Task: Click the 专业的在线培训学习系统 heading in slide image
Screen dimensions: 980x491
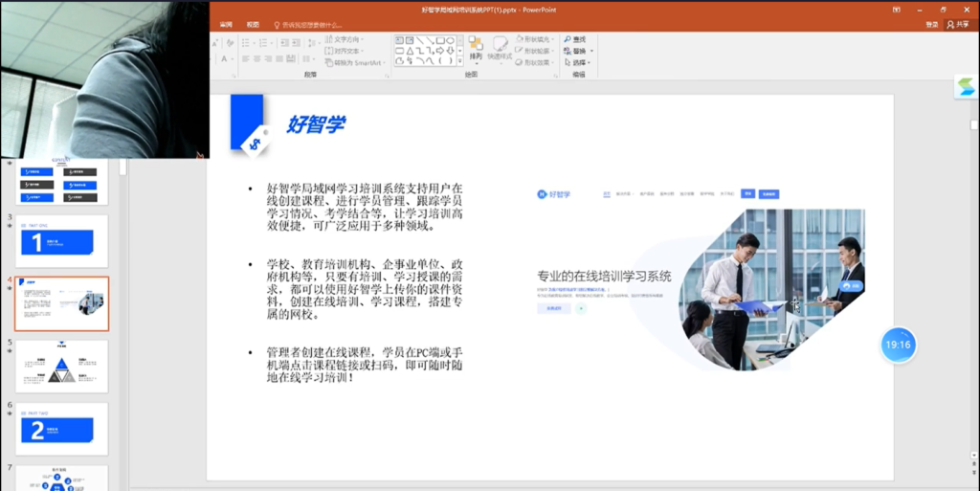Action: coord(604,276)
